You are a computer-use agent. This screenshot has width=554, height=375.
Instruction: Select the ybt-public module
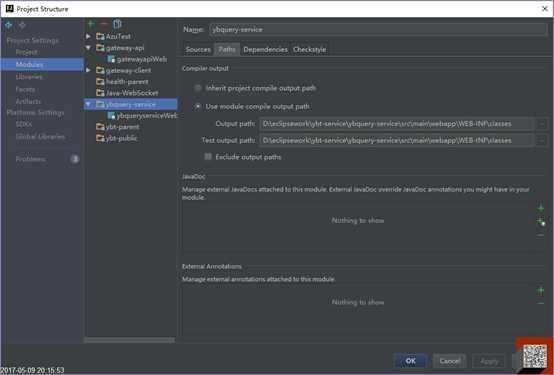tap(122, 138)
